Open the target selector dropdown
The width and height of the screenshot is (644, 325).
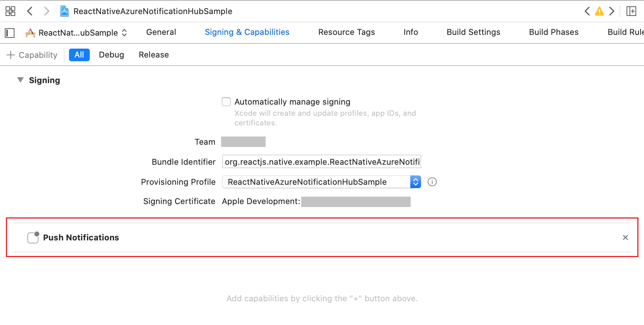[76, 33]
